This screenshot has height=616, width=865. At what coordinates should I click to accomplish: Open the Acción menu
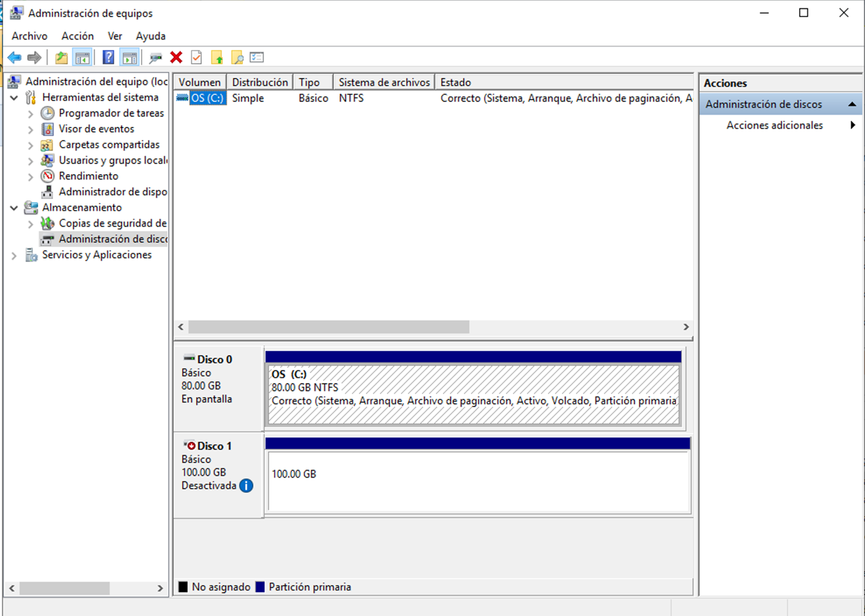(78, 36)
